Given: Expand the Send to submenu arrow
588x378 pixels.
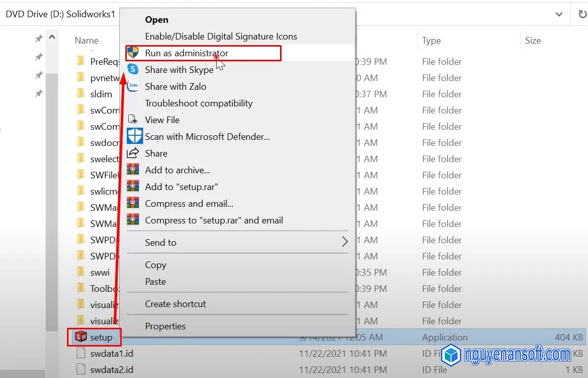Looking at the screenshot, I should (x=344, y=242).
